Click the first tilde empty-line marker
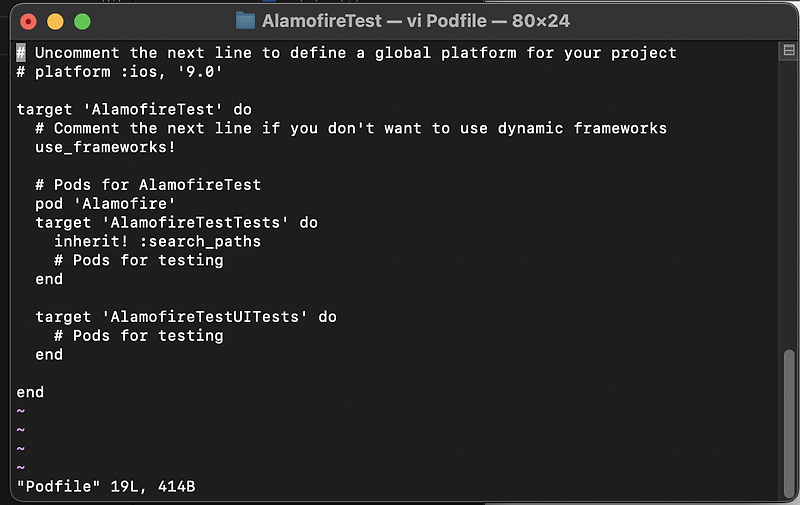The width and height of the screenshot is (800, 505). point(21,411)
